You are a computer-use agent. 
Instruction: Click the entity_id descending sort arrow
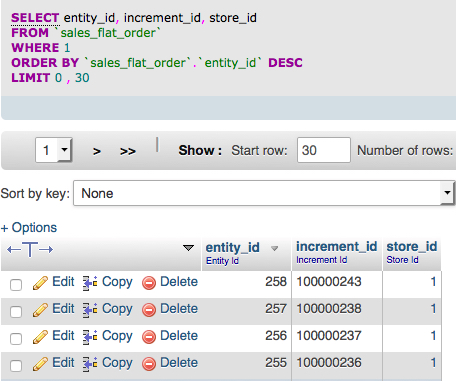[x=274, y=248]
